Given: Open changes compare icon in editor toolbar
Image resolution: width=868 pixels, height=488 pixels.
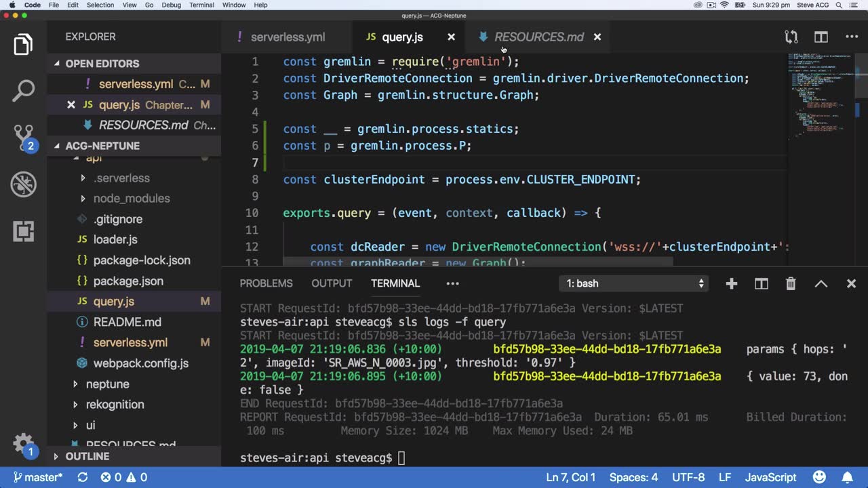Looking at the screenshot, I should pyautogui.click(x=791, y=37).
